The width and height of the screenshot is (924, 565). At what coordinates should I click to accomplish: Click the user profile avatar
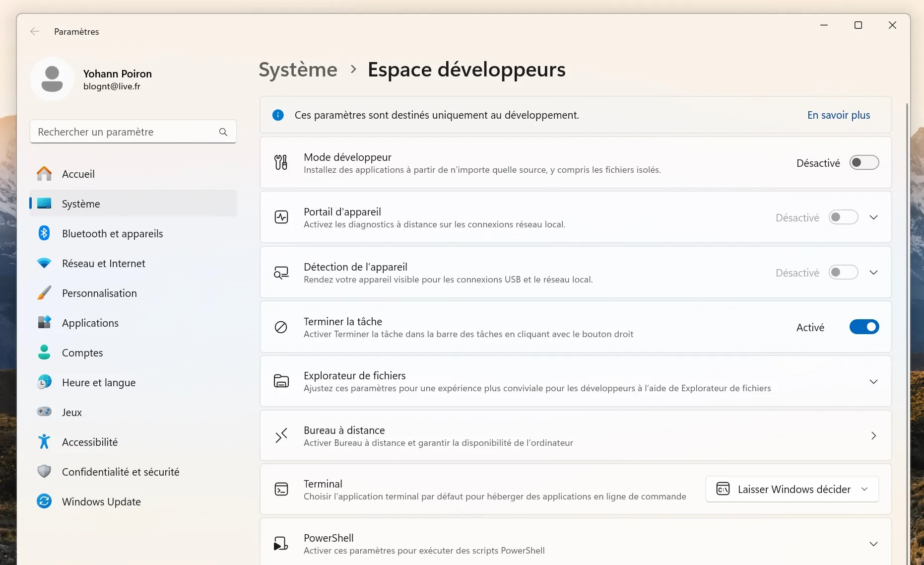(52, 79)
